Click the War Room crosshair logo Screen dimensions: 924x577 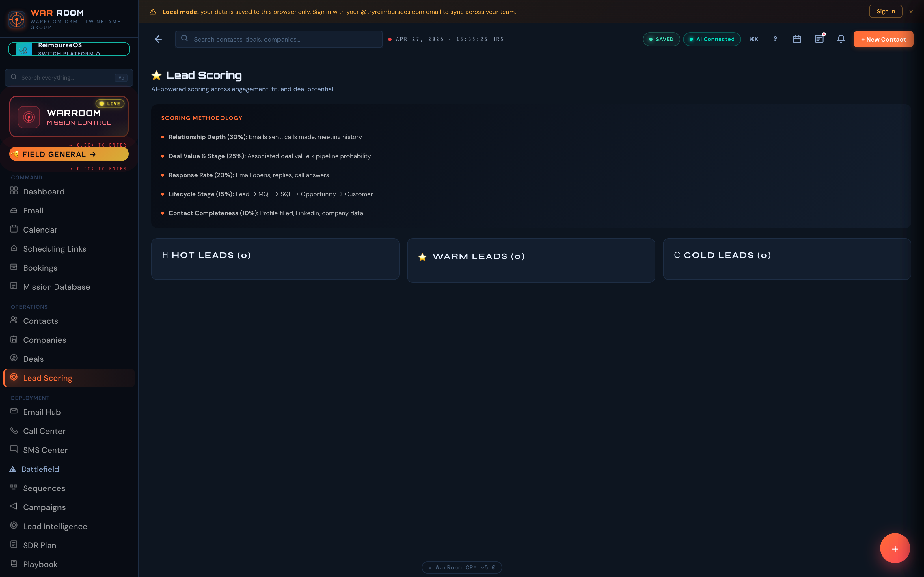click(17, 19)
